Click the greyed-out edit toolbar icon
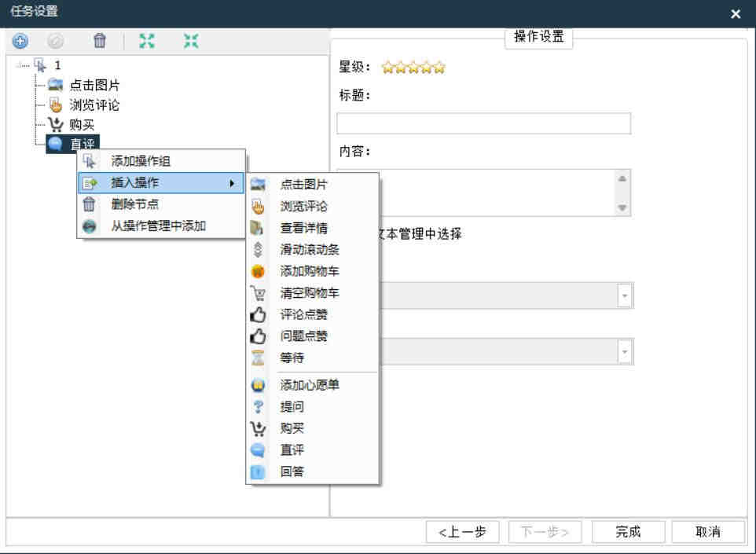756x554 pixels. (55, 41)
